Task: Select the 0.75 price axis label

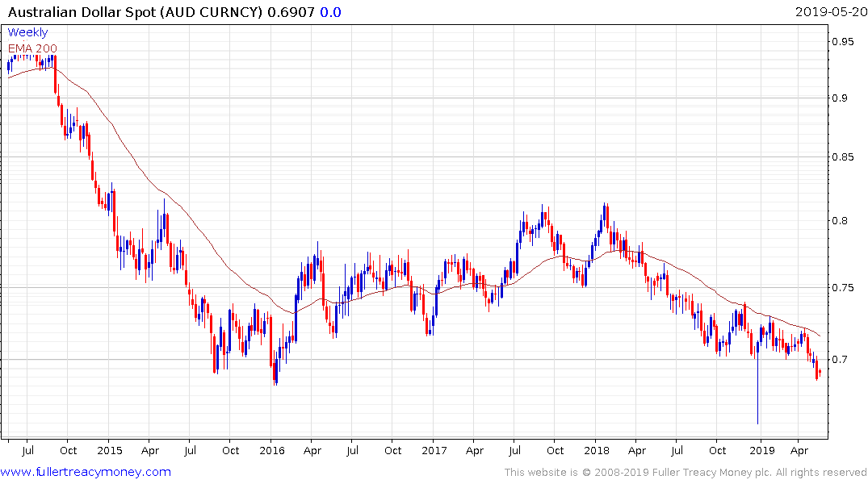Action: [x=843, y=287]
